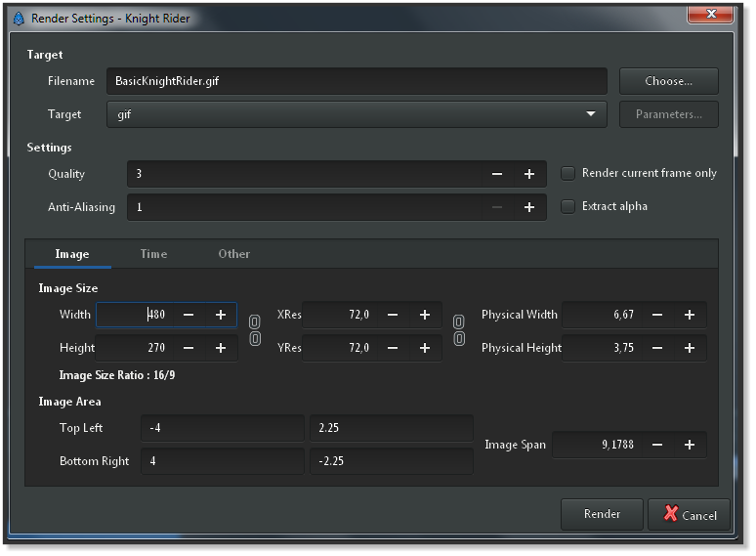The width and height of the screenshot is (756, 556).
Task: Increase Physical Height with plus button
Action: (x=690, y=348)
